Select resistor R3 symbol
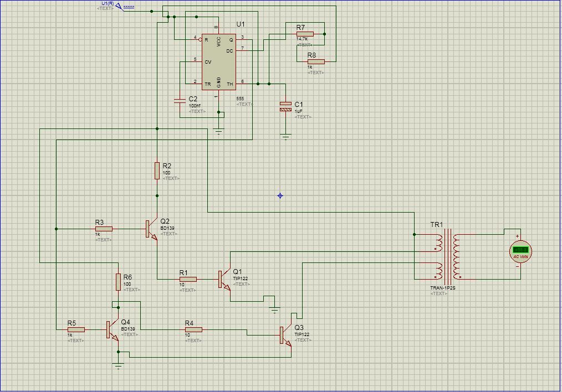The height and width of the screenshot is (392, 562). point(104,229)
